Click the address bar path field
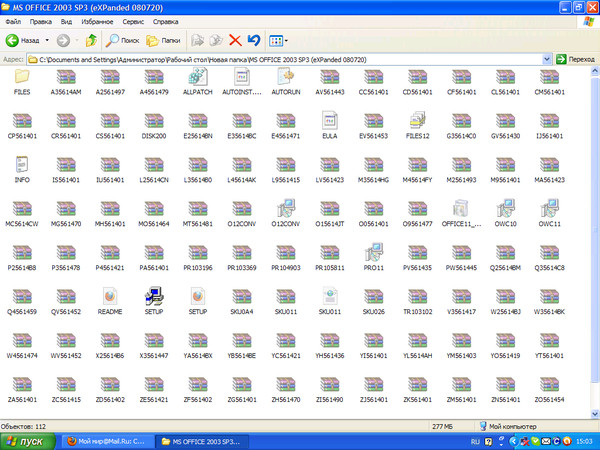The height and width of the screenshot is (450, 600). pos(285,59)
